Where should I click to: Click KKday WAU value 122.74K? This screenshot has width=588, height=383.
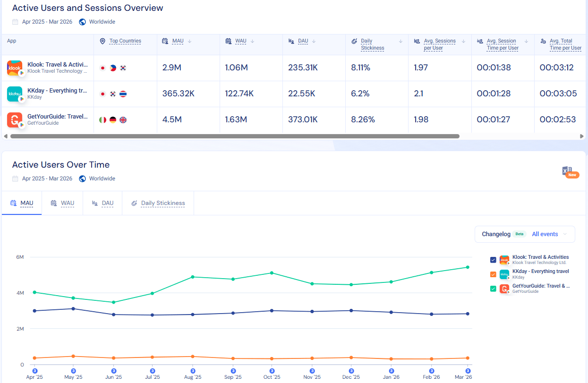pyautogui.click(x=239, y=94)
